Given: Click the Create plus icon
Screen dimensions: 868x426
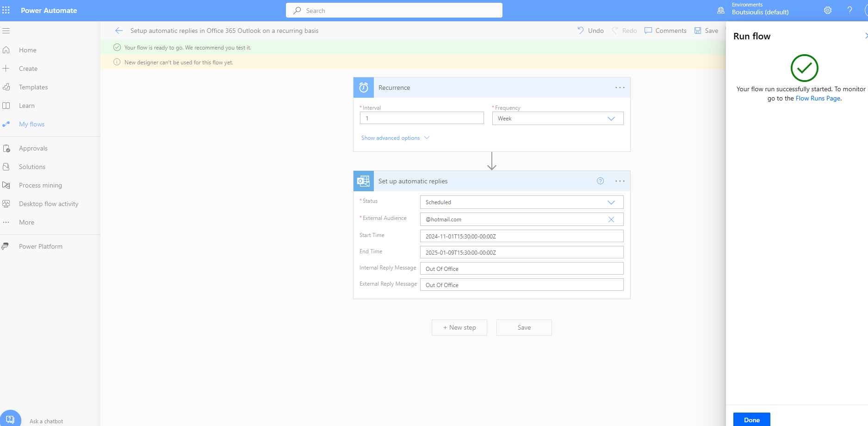Looking at the screenshot, I should point(6,69).
